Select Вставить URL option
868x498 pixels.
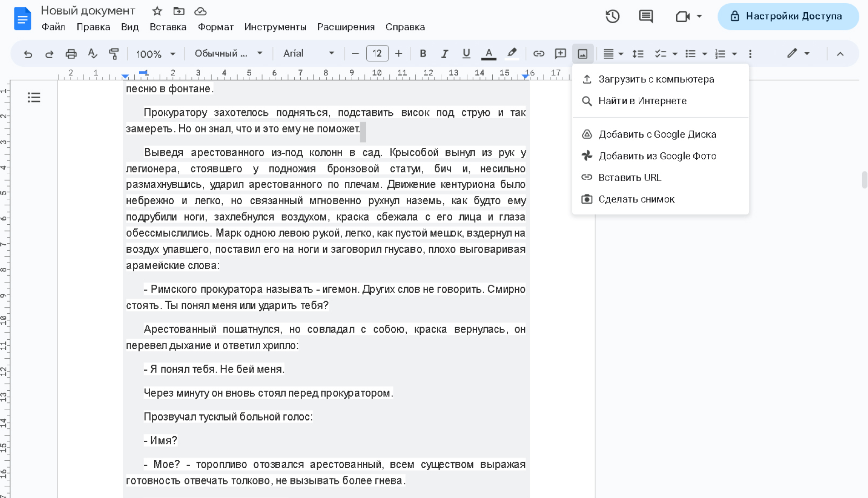click(x=630, y=177)
